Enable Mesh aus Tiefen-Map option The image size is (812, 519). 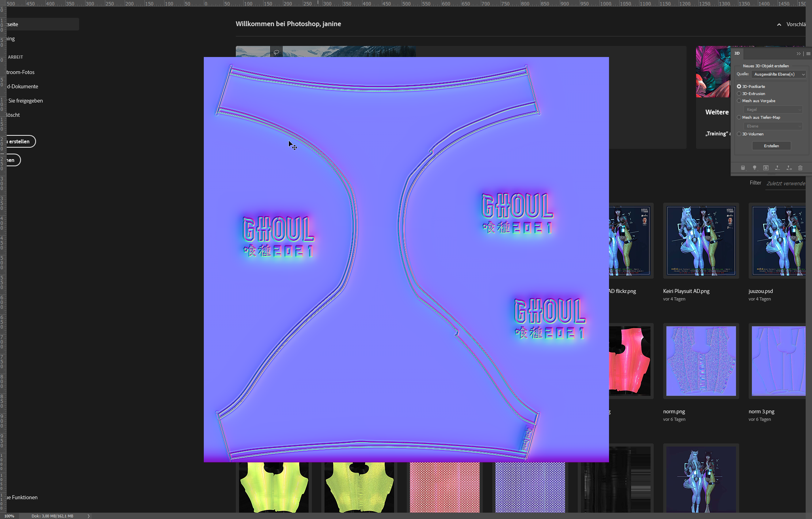tap(739, 117)
